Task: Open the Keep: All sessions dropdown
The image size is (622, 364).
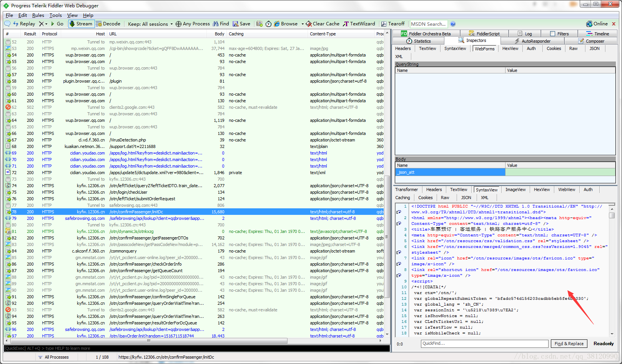Action: click(x=150, y=24)
